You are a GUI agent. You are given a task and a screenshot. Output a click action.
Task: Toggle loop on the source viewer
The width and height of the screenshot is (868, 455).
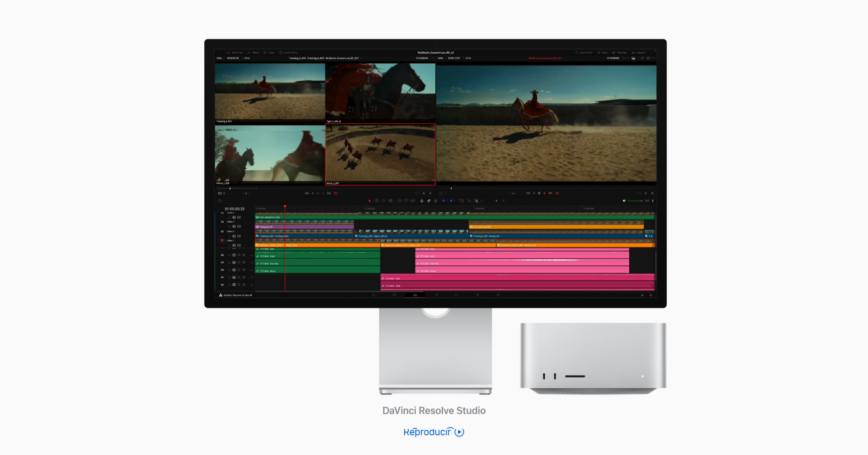(335, 193)
